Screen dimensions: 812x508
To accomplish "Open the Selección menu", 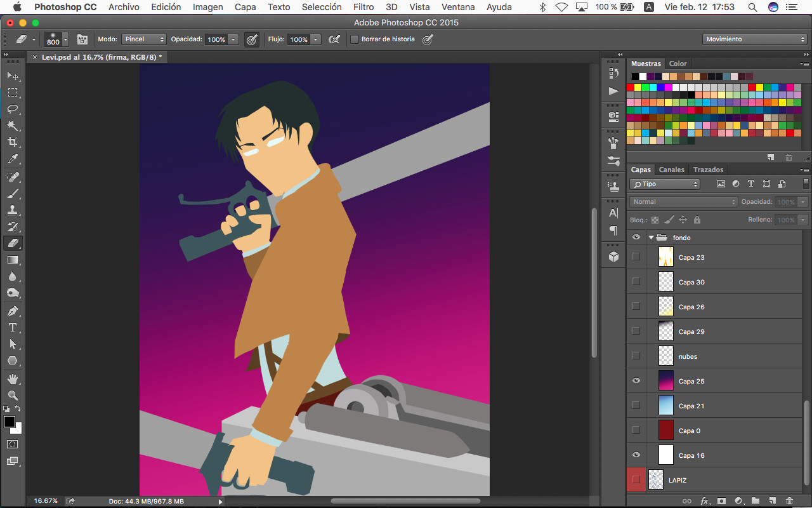I will coord(322,7).
